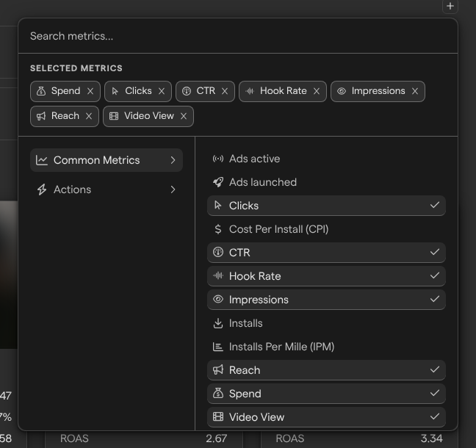Click the Clicks chip label
Image resolution: width=476 pixels, height=448 pixels.
(x=138, y=91)
